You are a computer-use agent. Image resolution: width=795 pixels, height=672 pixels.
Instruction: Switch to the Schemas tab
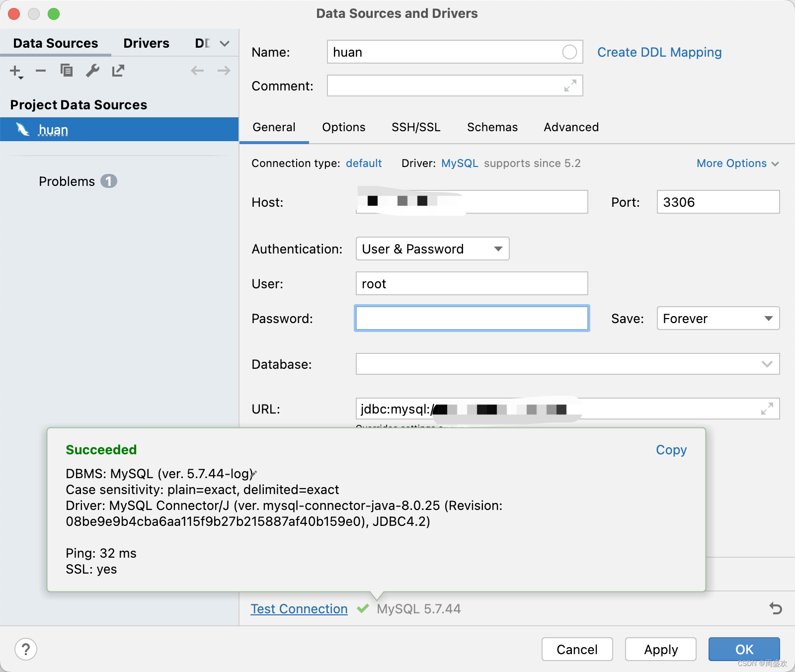[x=491, y=127]
